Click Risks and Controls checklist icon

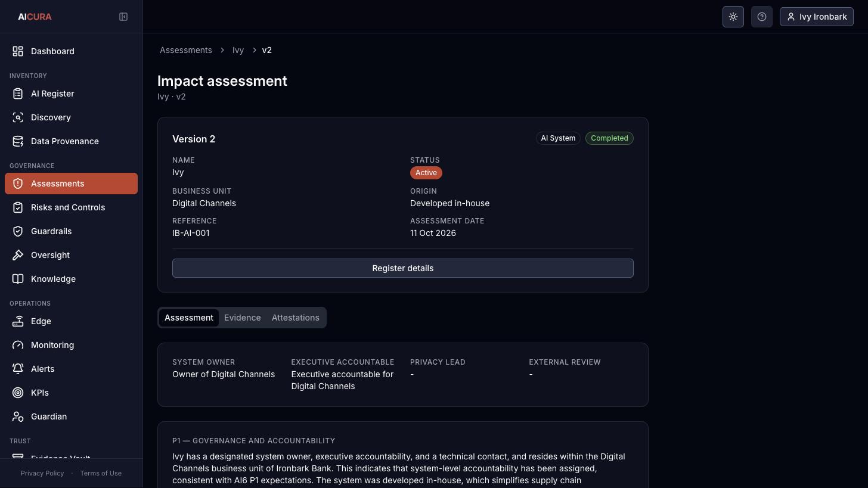(18, 207)
